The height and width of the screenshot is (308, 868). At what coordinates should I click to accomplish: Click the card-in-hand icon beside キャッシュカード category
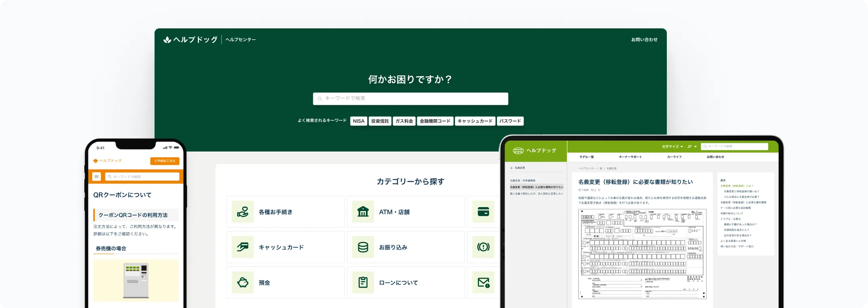tap(243, 247)
